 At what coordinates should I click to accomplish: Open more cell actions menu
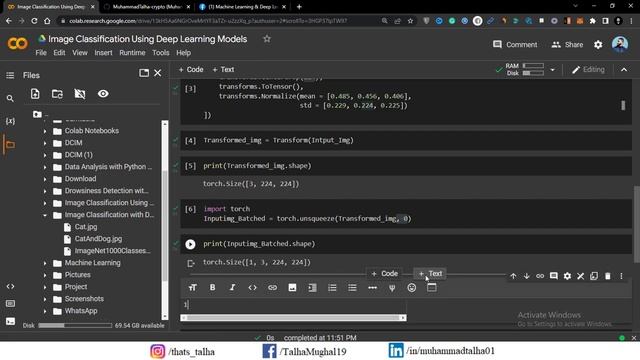click(621, 276)
